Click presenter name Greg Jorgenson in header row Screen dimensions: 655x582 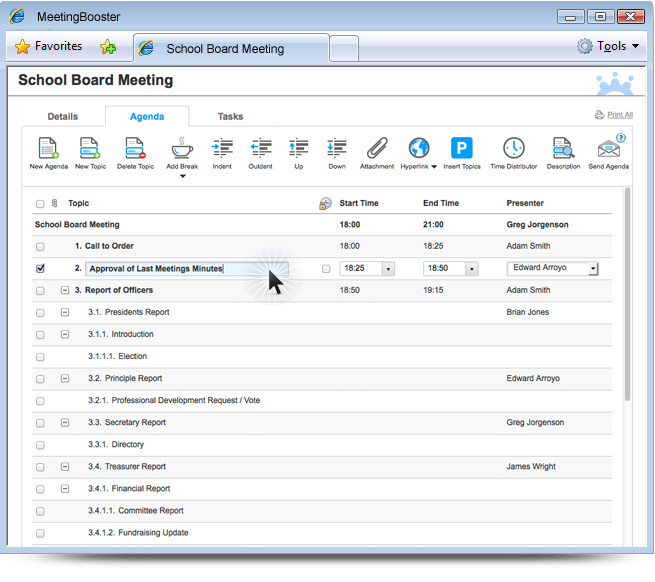coord(537,225)
